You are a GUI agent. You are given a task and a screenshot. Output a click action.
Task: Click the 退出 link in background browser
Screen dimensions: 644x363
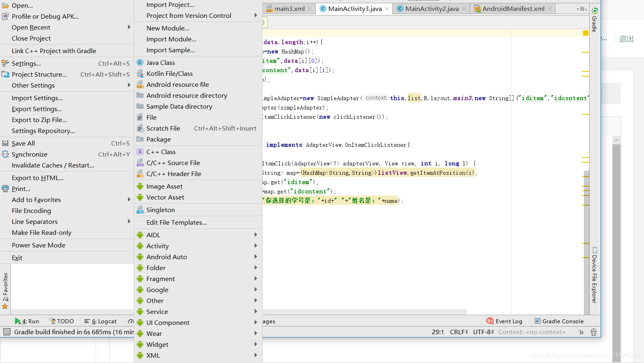coord(626,39)
